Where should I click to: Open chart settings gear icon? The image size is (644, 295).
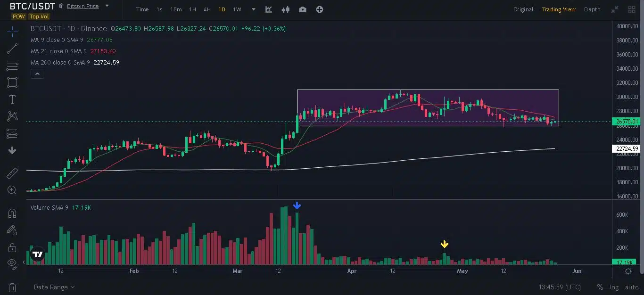click(x=628, y=271)
